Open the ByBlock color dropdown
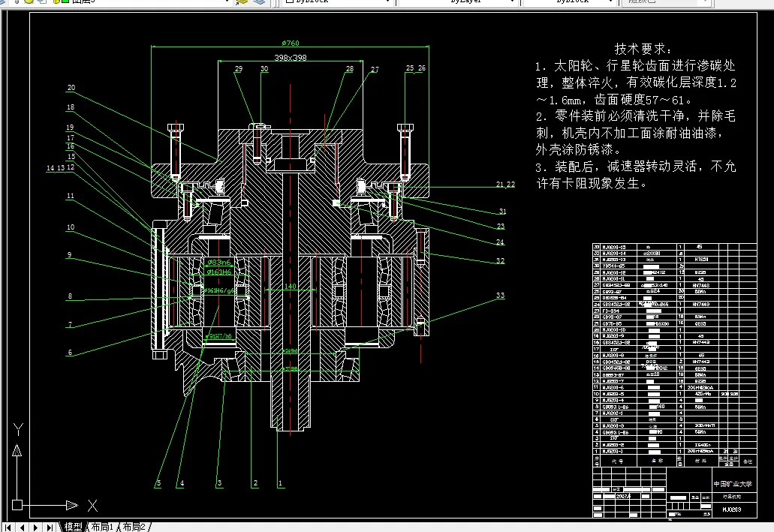The image size is (774, 532). pyautogui.click(x=338, y=2)
